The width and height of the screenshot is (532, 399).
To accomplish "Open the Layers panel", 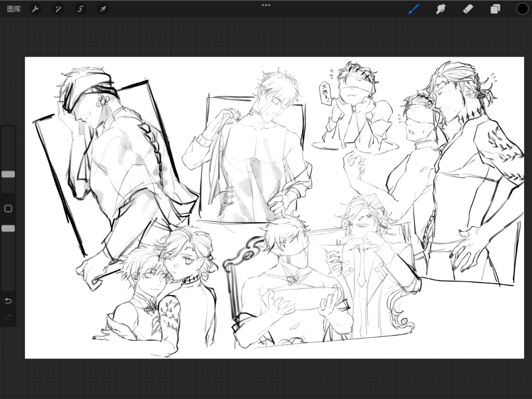I will click(x=495, y=9).
